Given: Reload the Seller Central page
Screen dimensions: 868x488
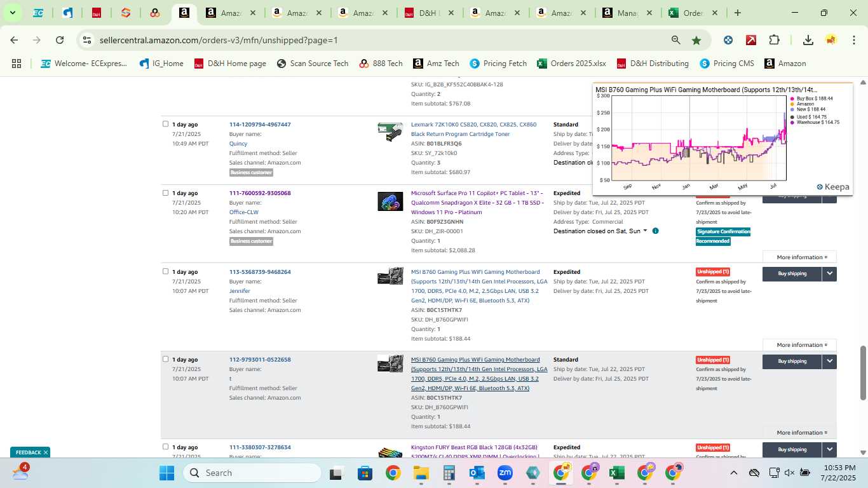Looking at the screenshot, I should coord(60,40).
